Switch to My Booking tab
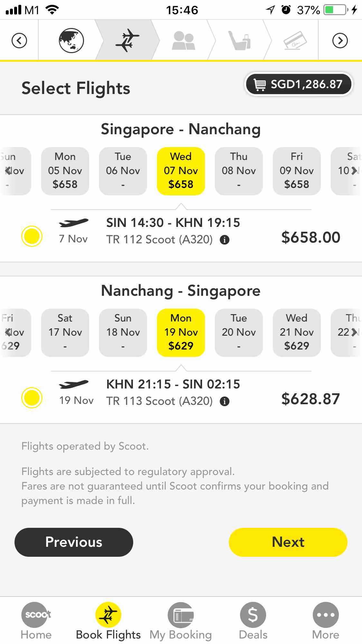362x644 pixels. click(181, 621)
